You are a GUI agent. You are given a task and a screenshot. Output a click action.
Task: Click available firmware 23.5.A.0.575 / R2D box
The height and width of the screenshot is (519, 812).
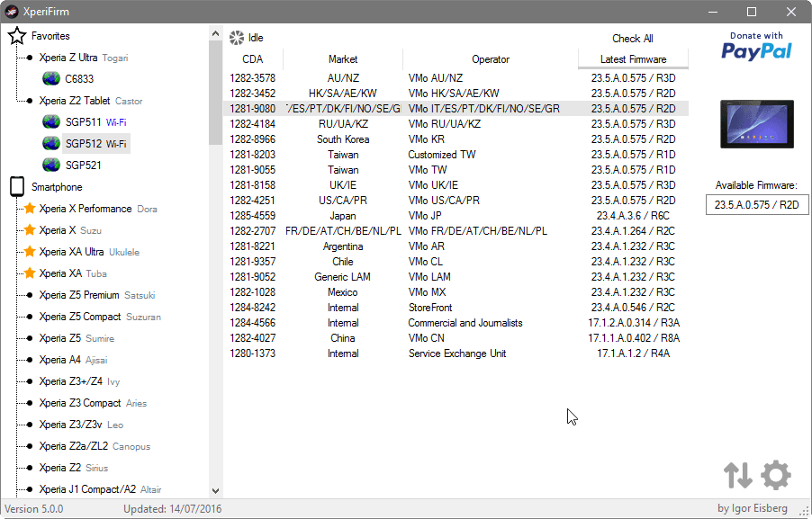(x=756, y=205)
